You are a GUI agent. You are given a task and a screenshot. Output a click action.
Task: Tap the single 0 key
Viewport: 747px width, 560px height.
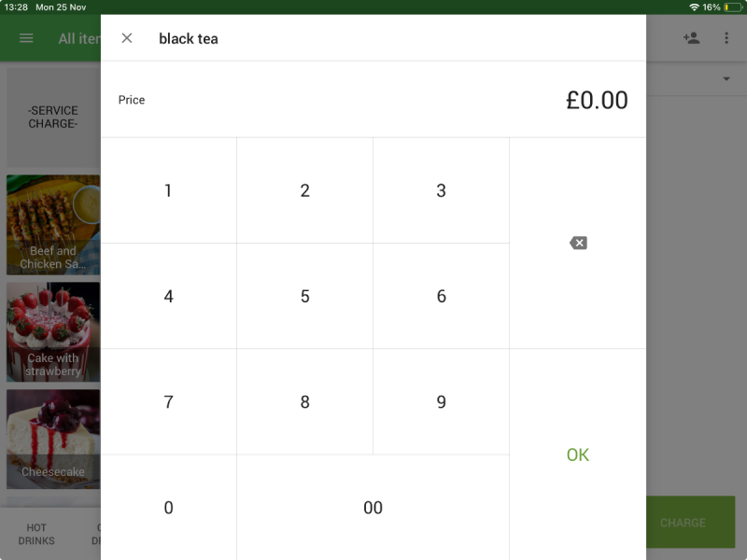tap(168, 508)
